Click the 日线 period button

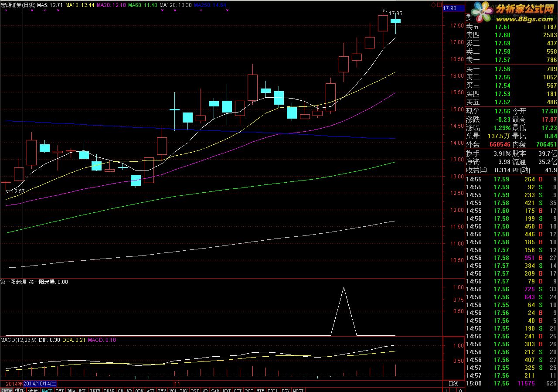(x=453, y=383)
